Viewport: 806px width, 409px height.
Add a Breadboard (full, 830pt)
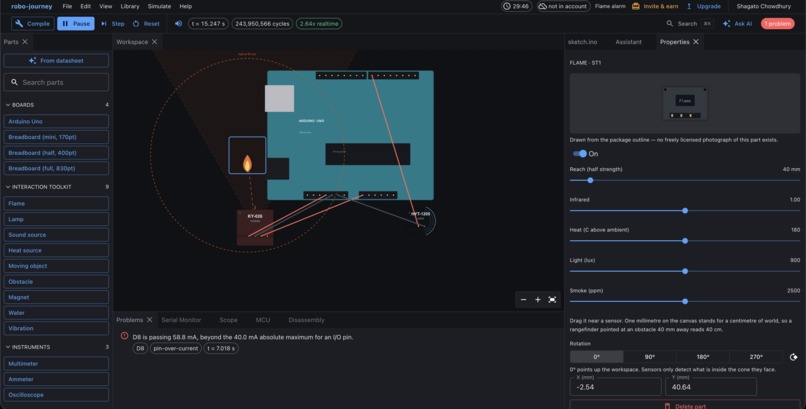(56, 168)
